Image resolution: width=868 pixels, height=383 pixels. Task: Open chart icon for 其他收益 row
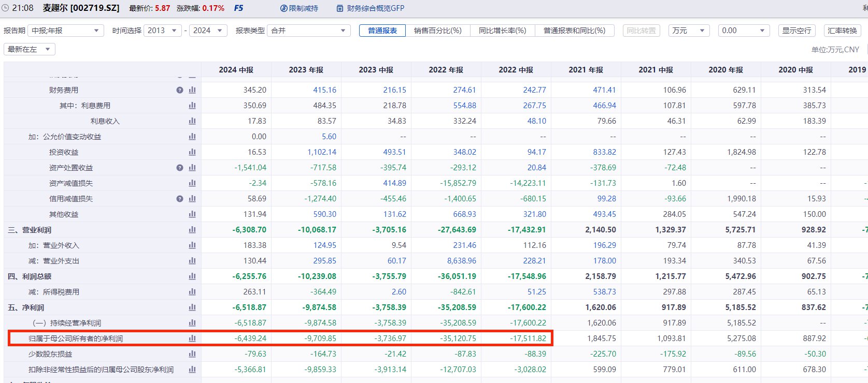coord(192,214)
